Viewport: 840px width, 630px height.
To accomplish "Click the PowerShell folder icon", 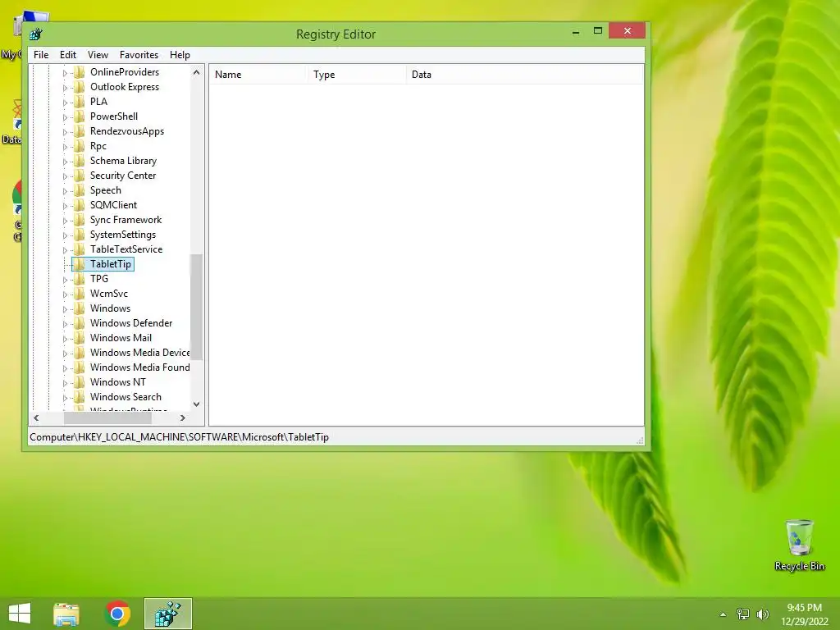I will pos(80,116).
